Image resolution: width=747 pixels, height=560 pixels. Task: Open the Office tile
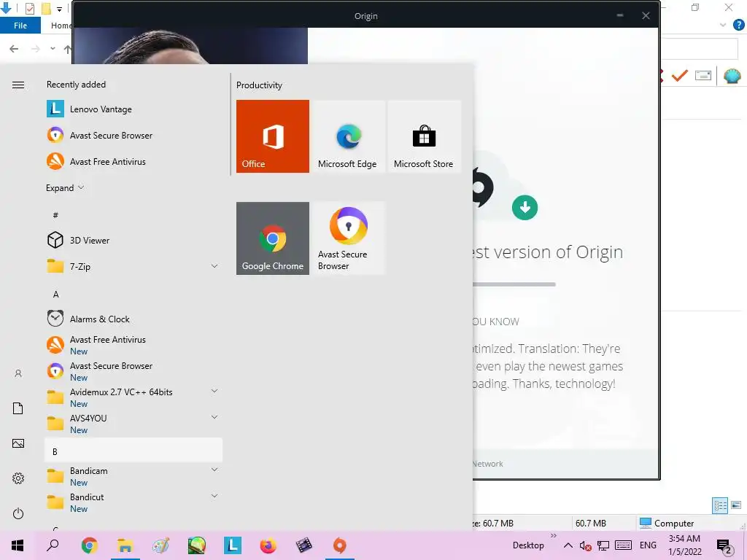[x=273, y=136]
